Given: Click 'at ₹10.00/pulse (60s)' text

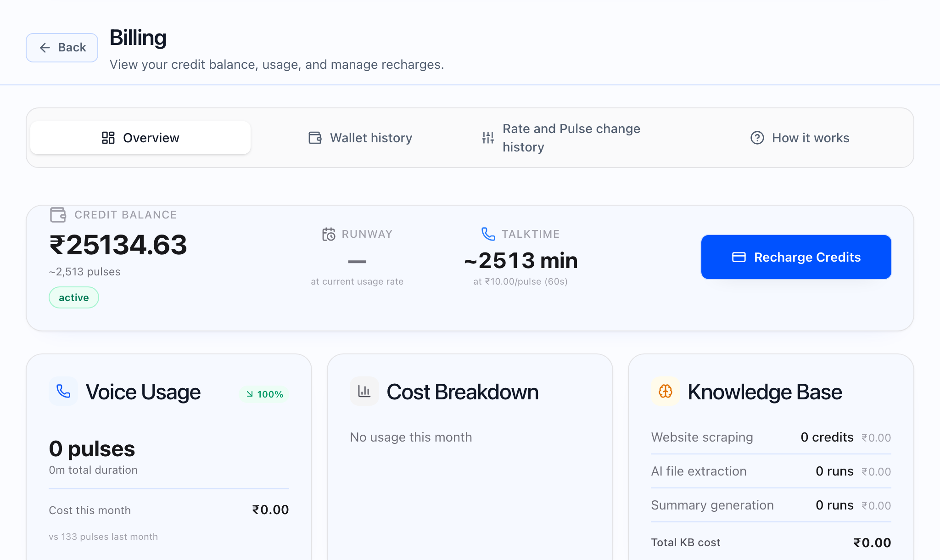Looking at the screenshot, I should 520,281.
